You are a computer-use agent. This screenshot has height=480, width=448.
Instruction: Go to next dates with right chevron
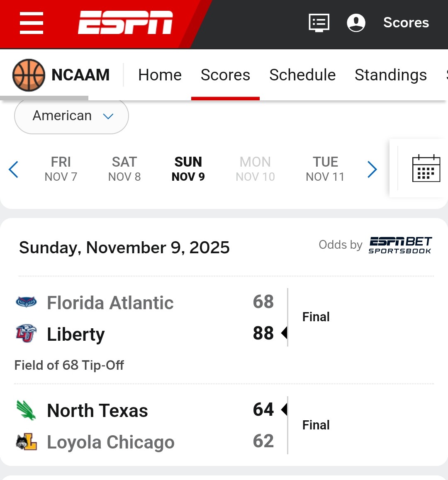372,169
